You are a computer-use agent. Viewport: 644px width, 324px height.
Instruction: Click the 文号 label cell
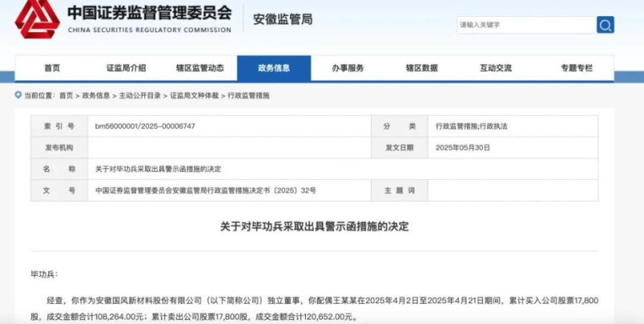click(x=59, y=191)
